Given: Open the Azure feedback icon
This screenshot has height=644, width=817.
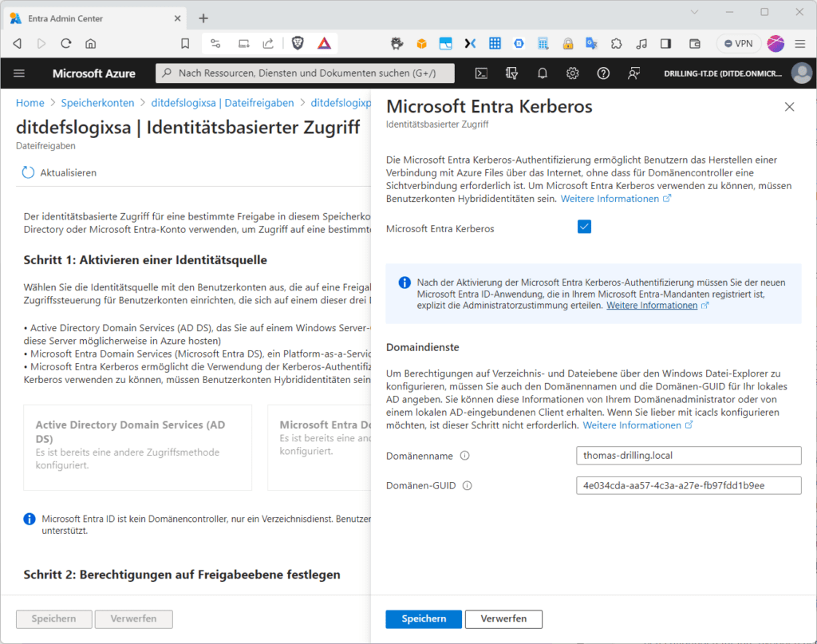Looking at the screenshot, I should click(x=633, y=73).
